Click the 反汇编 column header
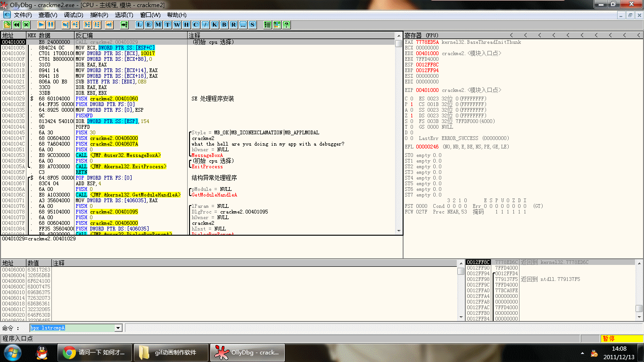The height and width of the screenshot is (362, 644). [131, 35]
